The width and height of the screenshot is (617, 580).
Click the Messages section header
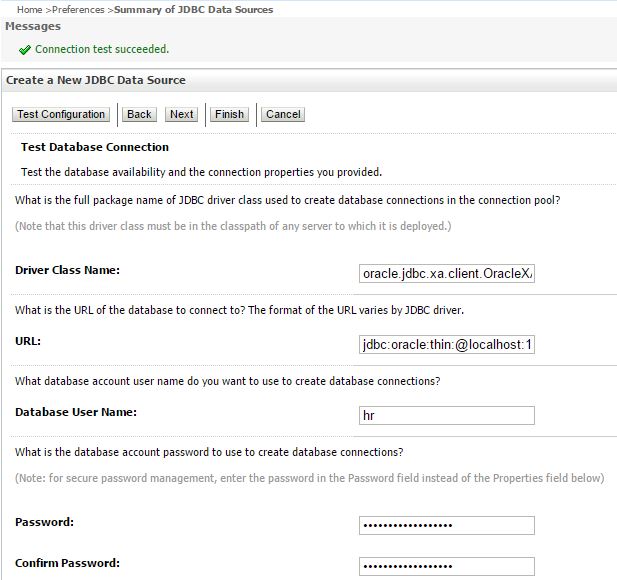click(x=33, y=27)
